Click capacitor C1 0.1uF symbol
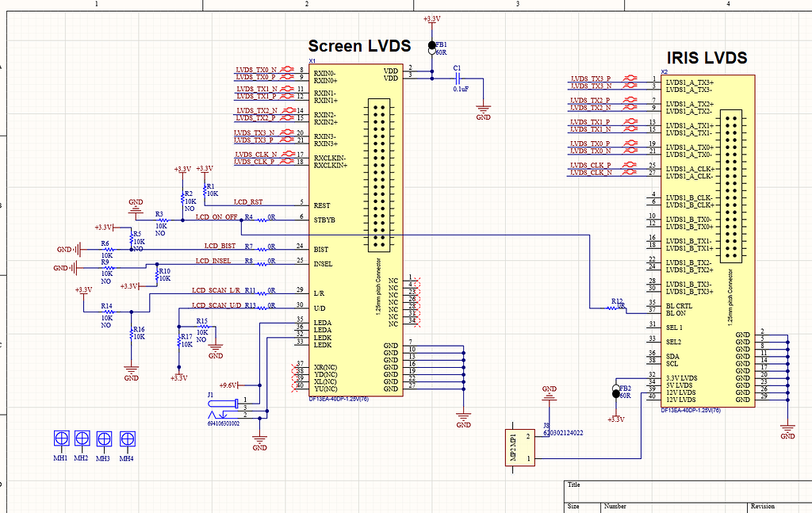This screenshot has width=812, height=513. point(457,78)
